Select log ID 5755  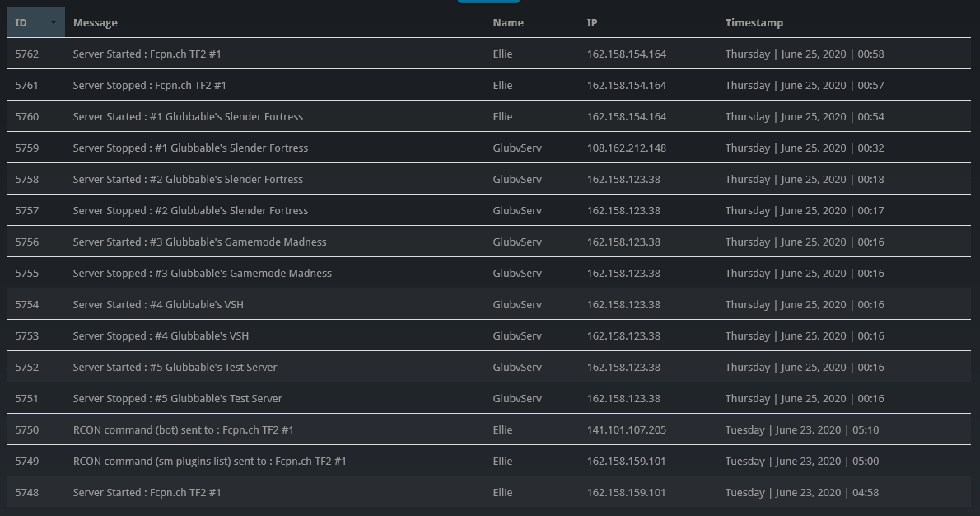coord(27,273)
